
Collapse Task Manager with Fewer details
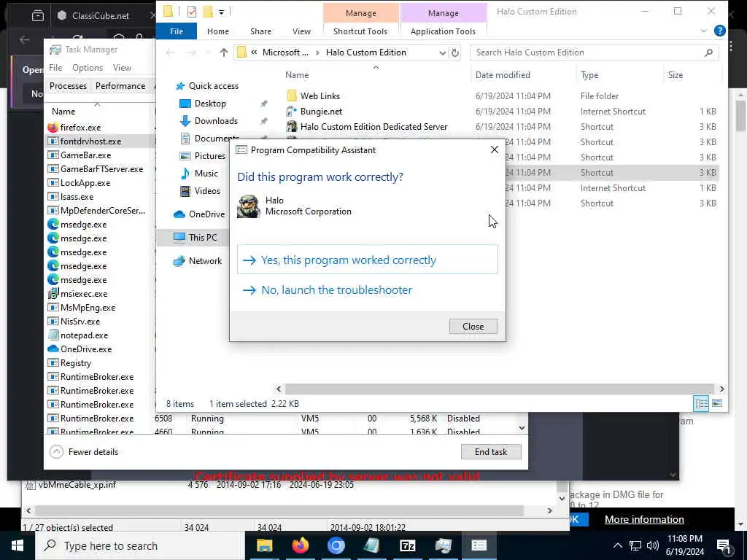coord(85,451)
